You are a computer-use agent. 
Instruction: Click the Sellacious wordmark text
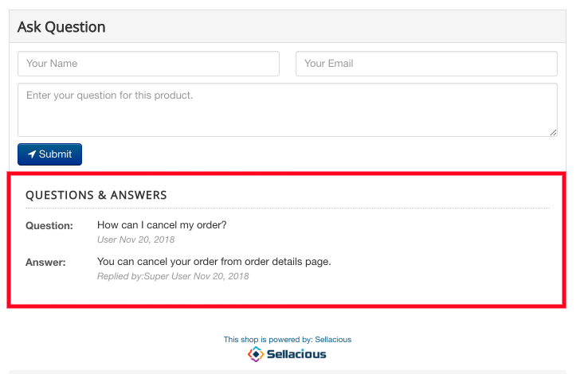tap(296, 354)
